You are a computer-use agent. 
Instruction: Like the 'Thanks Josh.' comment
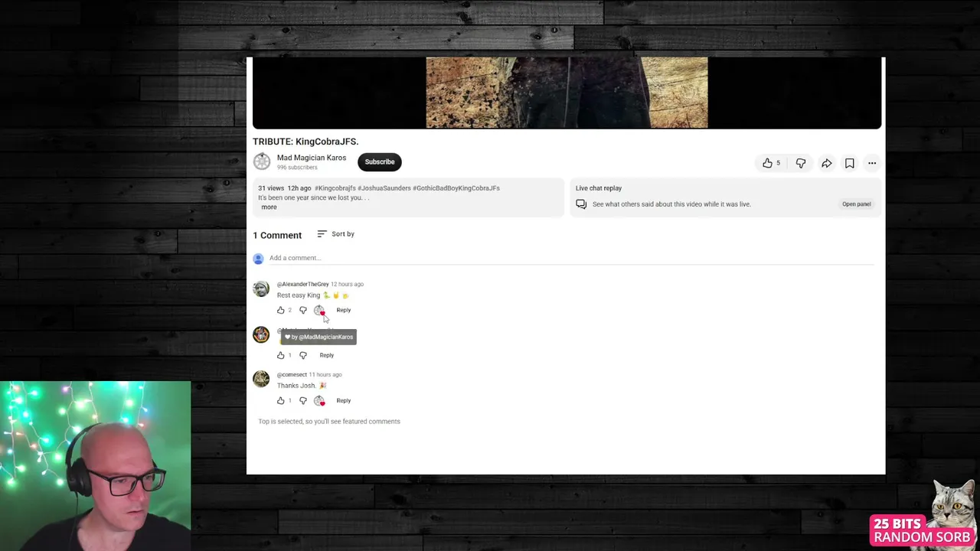tap(281, 400)
